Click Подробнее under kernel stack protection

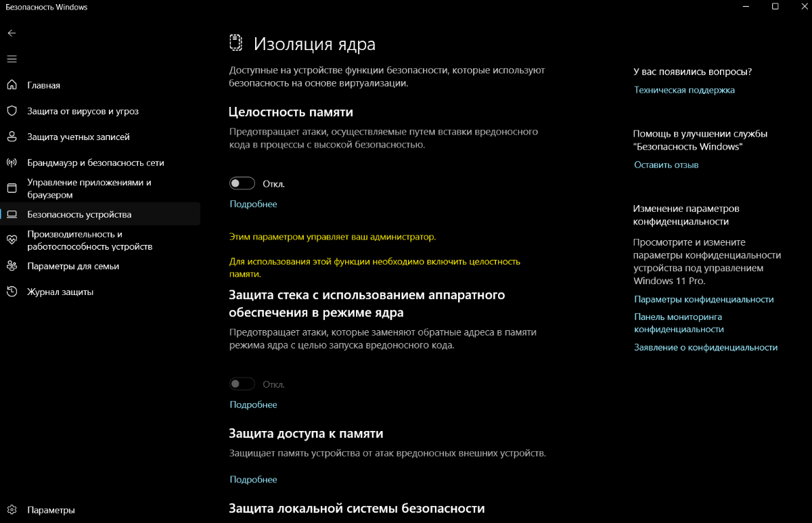click(253, 405)
